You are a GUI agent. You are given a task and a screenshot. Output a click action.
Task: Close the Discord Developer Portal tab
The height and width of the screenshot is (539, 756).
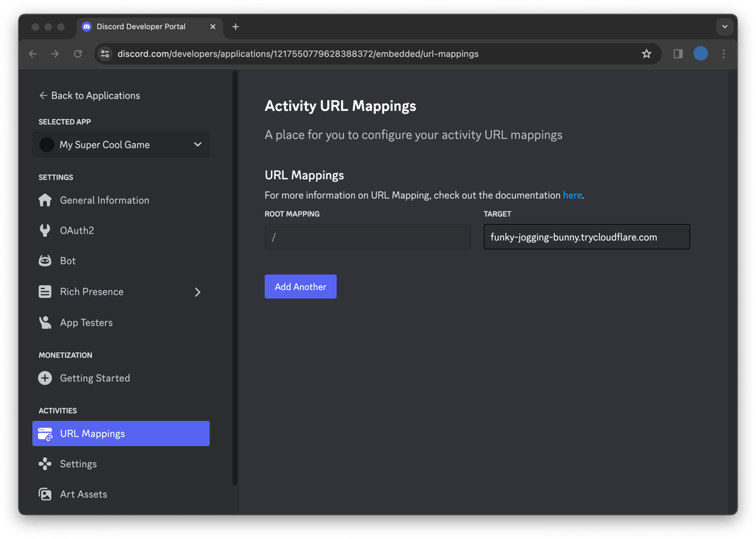[x=213, y=27]
